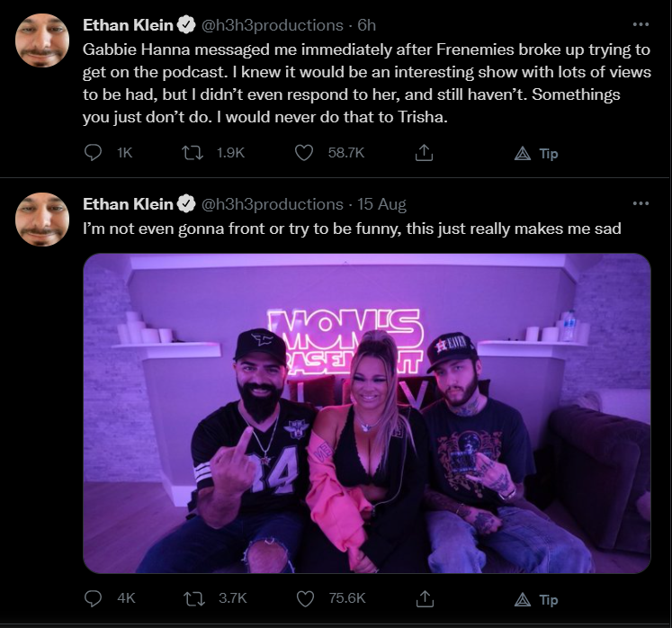The width and height of the screenshot is (672, 628).
Task: Share the first tweet via upload icon
Action: (424, 153)
